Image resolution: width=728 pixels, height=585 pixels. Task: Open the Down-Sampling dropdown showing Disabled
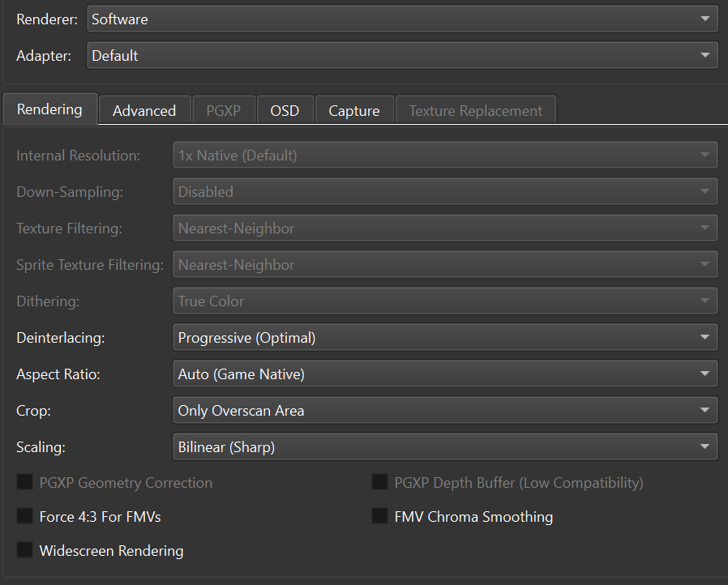pyautogui.click(x=445, y=191)
